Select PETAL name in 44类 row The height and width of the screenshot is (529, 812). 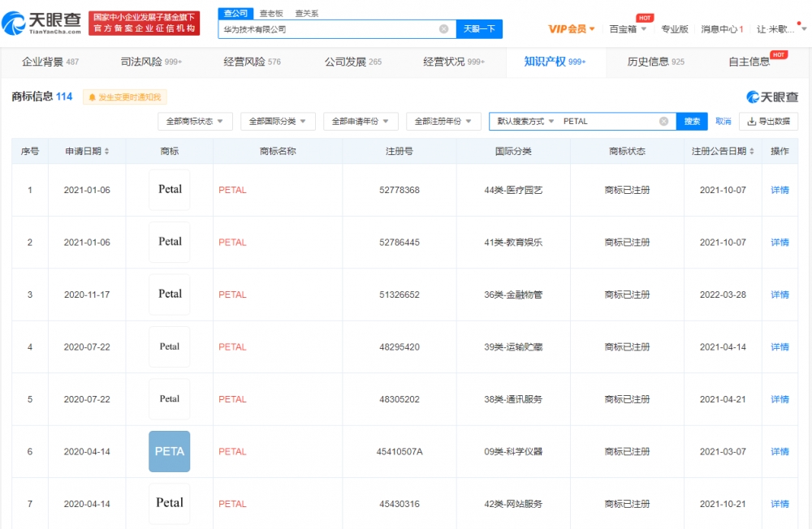point(232,190)
